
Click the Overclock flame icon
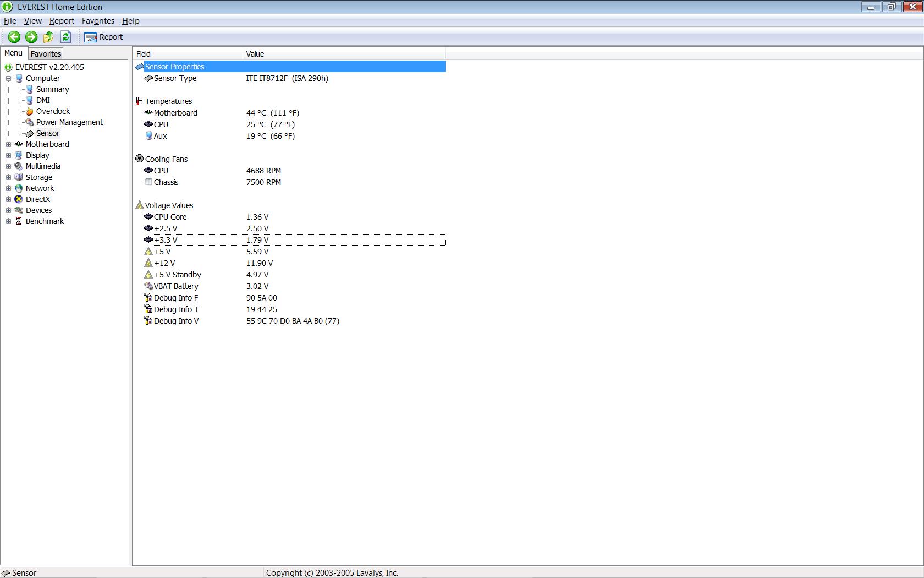click(30, 111)
